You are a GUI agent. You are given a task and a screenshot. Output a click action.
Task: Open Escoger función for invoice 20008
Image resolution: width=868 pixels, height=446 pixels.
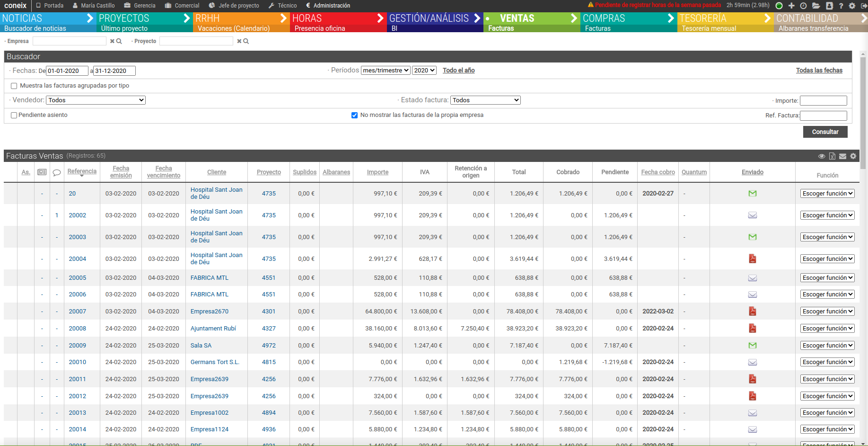(827, 328)
